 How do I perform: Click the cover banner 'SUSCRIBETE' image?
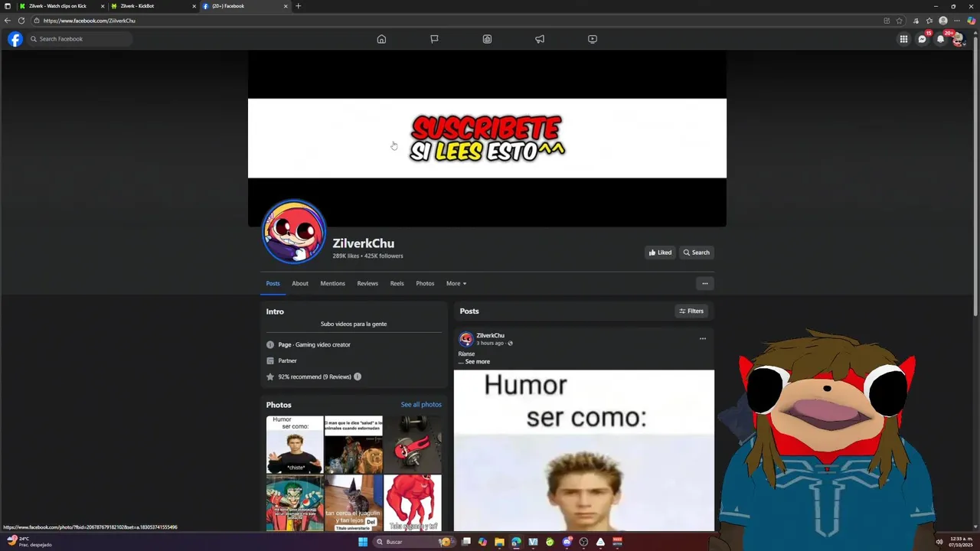[487, 139]
